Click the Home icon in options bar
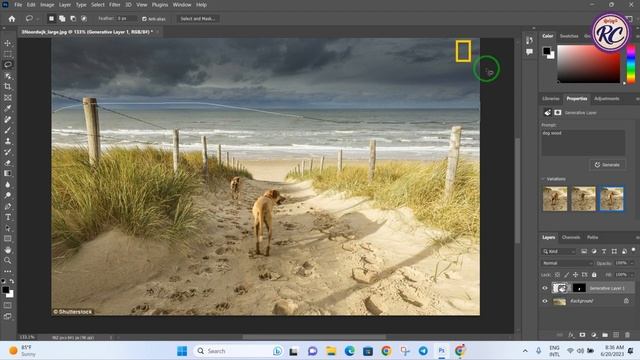The height and width of the screenshot is (360, 640). pos(12,19)
